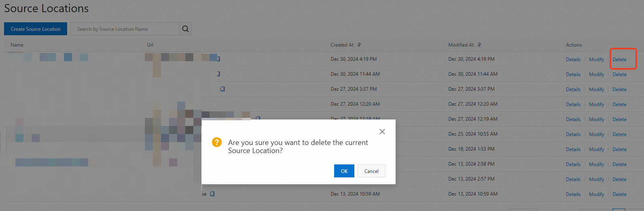
Task: Open Details for Dec 27 12:20 AM row
Action: [573, 104]
